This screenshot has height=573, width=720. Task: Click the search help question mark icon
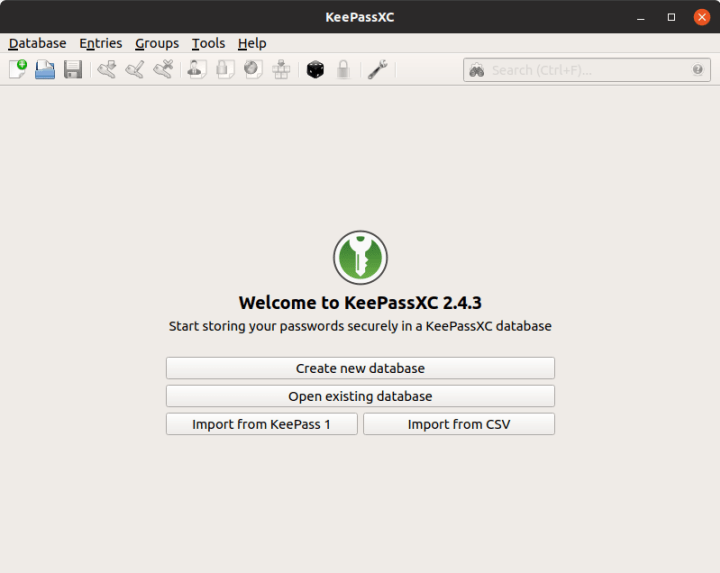click(698, 69)
